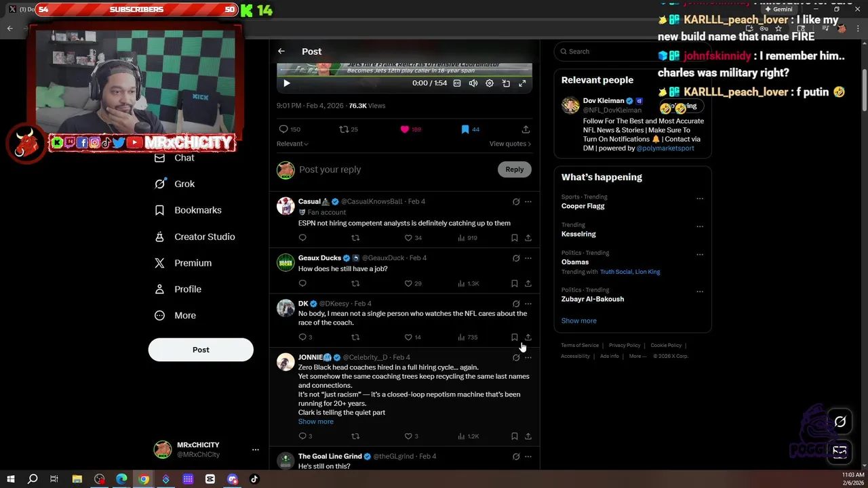Play the embedded Jets video

[286, 83]
